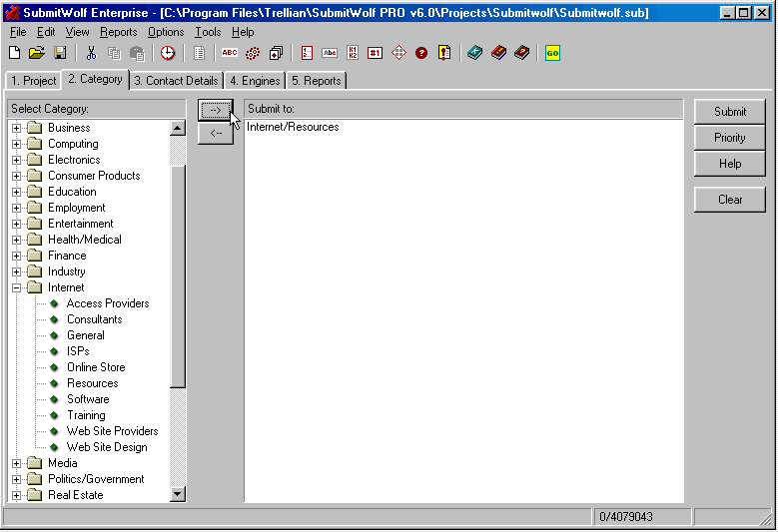The width and height of the screenshot is (778, 532).
Task: Click the Submit button
Action: pos(730,112)
